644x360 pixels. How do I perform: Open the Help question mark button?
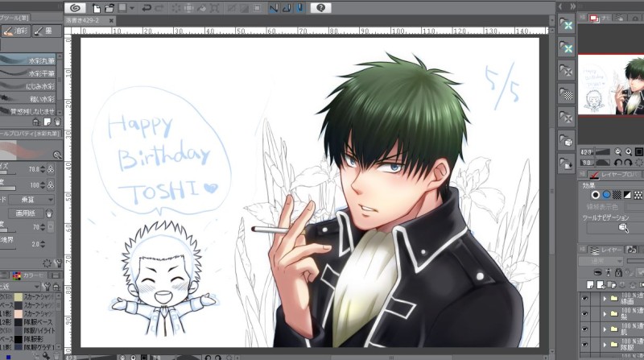[x=320, y=8]
